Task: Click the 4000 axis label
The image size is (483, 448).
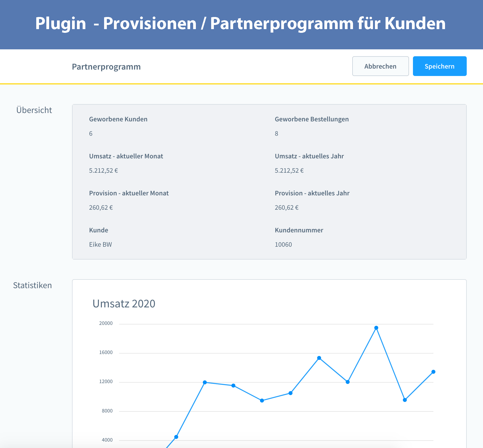Action: [107, 440]
